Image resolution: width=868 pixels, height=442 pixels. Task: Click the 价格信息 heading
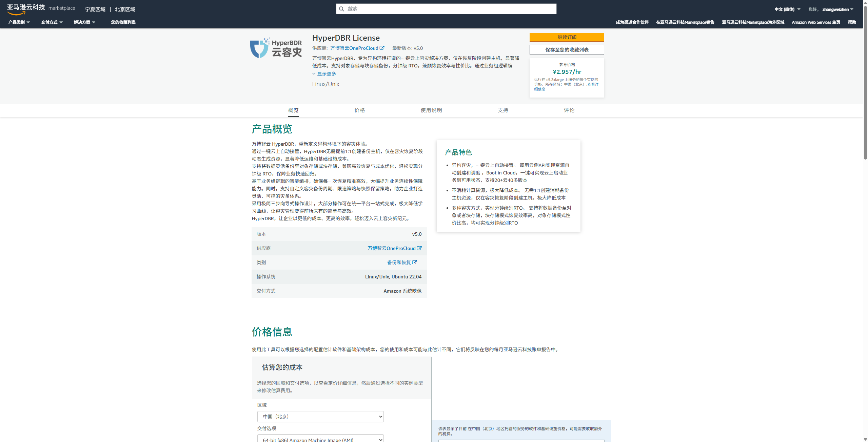point(272,332)
